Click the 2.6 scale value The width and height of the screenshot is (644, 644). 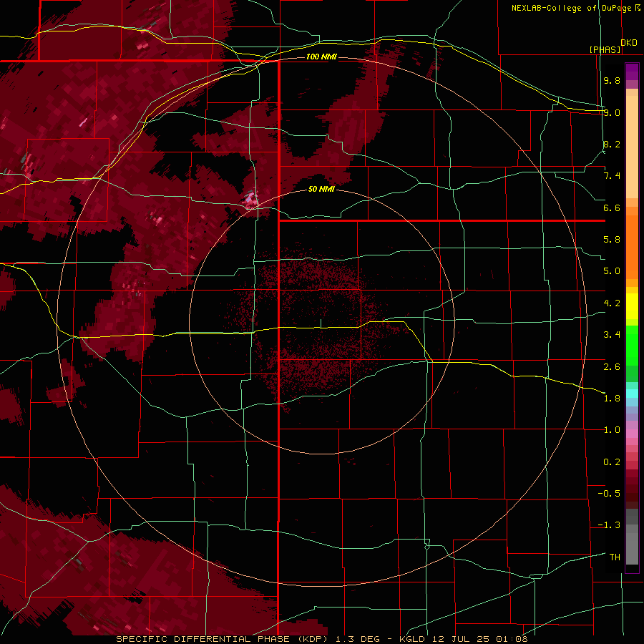(612, 367)
